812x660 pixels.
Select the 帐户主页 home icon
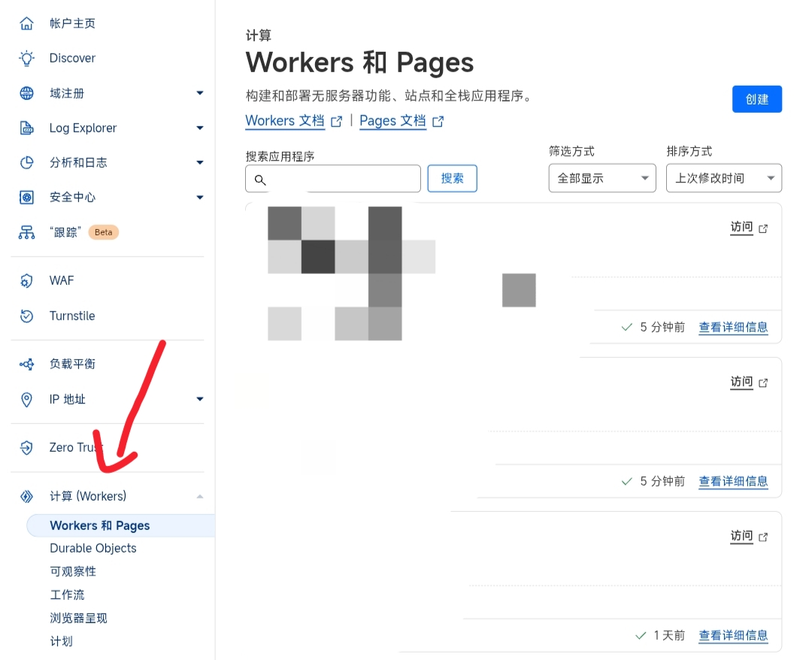tap(26, 23)
